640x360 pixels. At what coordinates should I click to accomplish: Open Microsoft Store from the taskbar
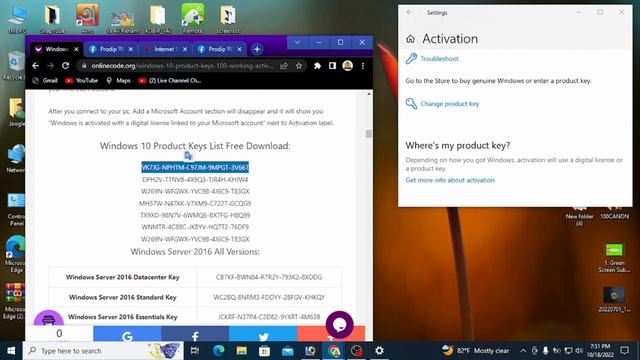pyautogui.click(x=264, y=351)
